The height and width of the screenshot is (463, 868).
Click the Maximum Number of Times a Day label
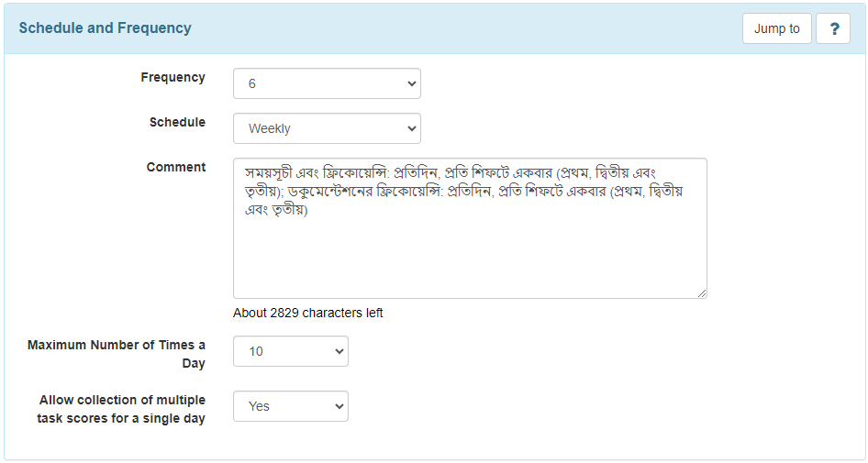(x=117, y=354)
